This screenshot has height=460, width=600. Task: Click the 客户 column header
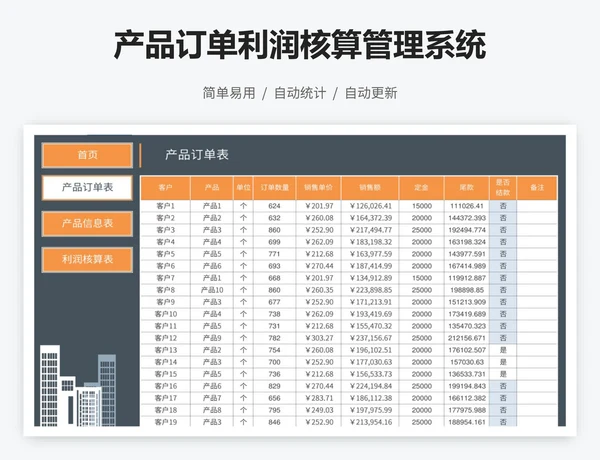pos(165,188)
